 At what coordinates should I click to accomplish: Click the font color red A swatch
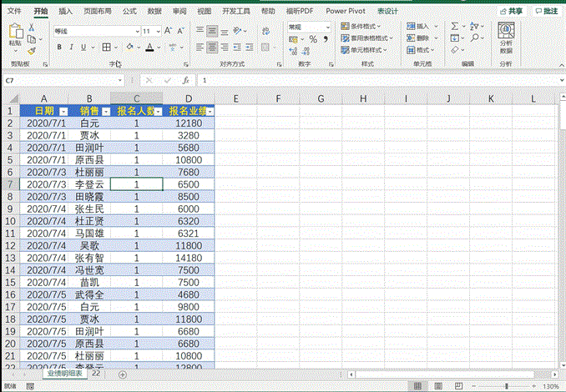click(x=149, y=48)
